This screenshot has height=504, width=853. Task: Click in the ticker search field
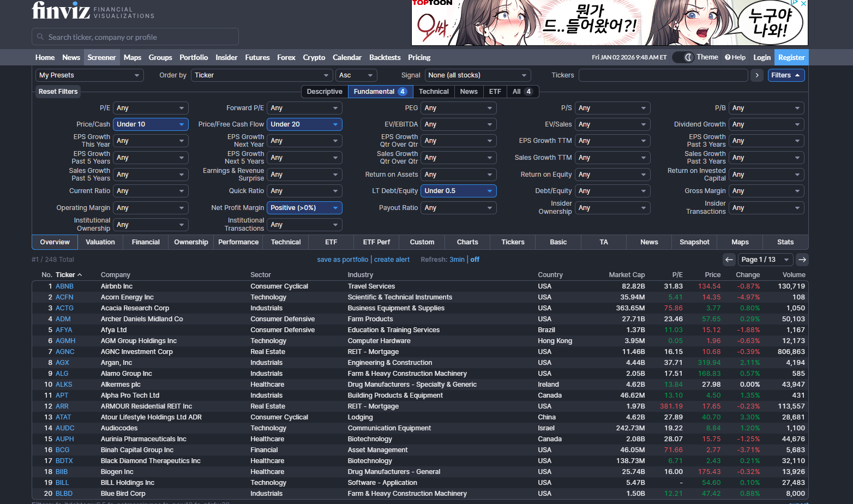tap(135, 37)
